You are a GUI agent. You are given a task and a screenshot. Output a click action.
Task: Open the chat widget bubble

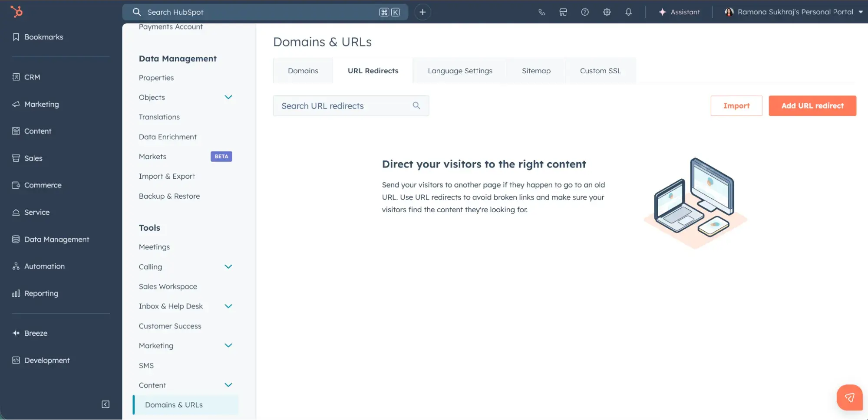(x=849, y=397)
